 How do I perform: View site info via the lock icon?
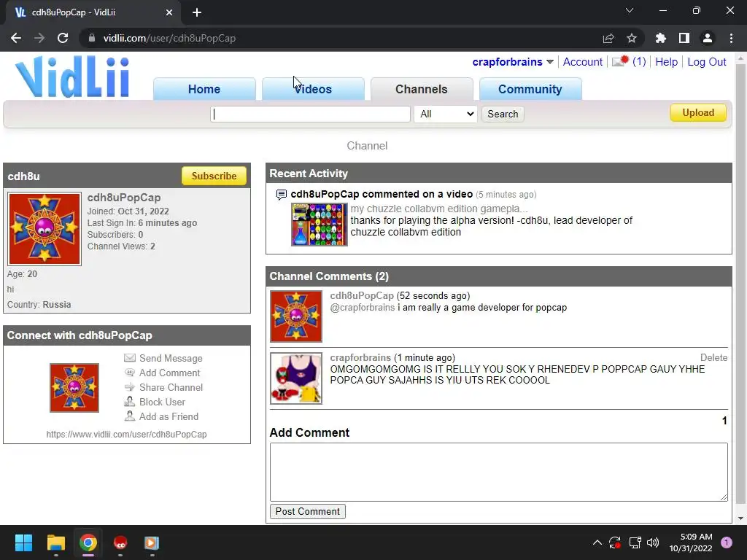[92, 38]
